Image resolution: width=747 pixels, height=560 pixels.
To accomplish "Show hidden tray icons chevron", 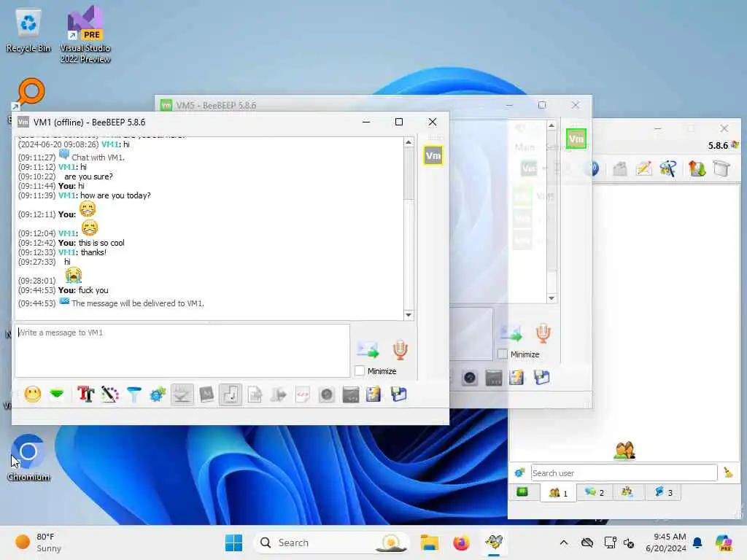I will pos(564,542).
